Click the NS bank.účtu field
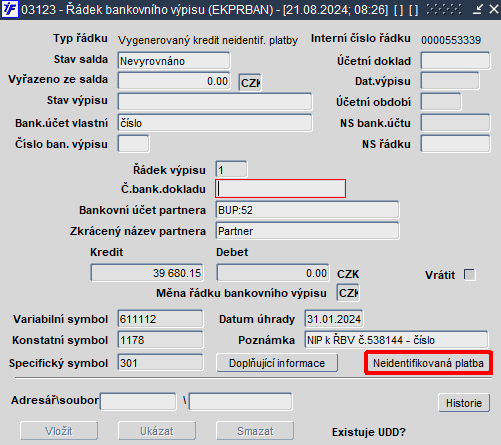The image size is (501, 445). click(455, 123)
